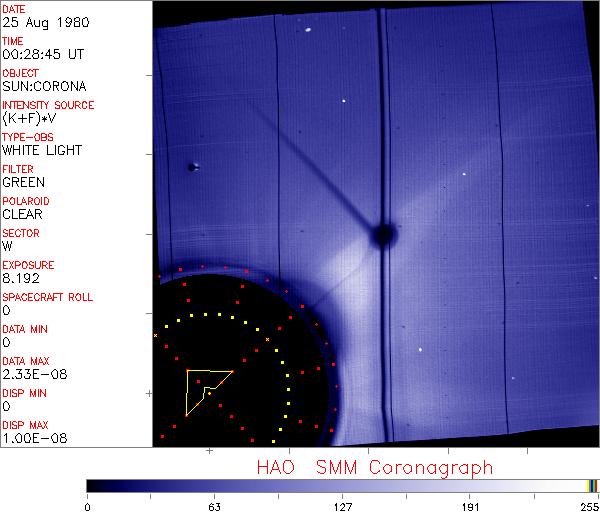Click the dark circular spot on the vertical line
The height and width of the screenshot is (512, 600).
381,235
